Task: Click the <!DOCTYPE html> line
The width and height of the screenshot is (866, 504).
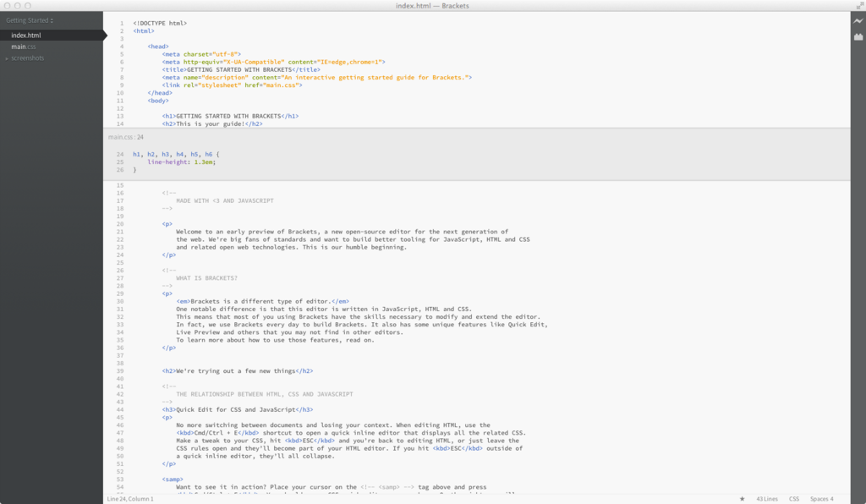Action: [x=160, y=23]
